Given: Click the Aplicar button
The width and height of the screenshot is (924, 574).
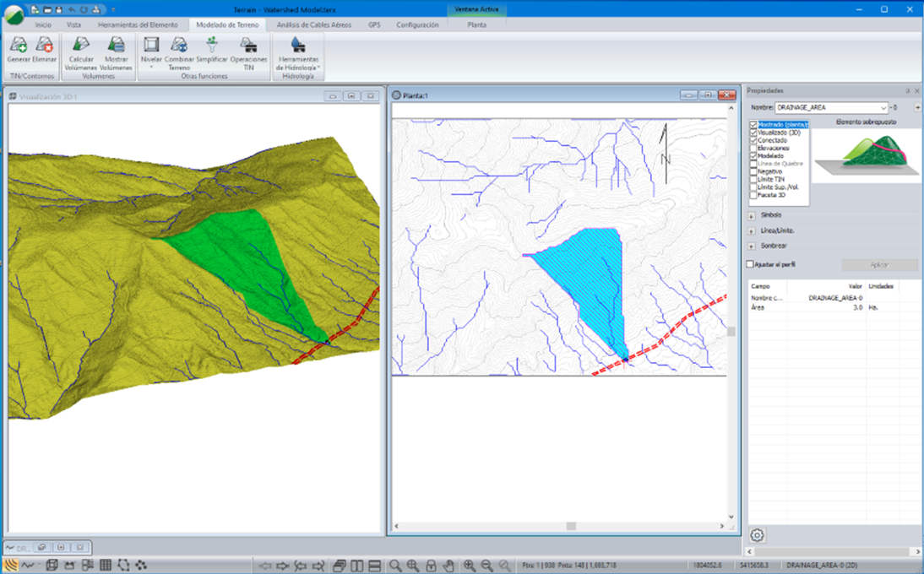Looking at the screenshot, I should 879,265.
